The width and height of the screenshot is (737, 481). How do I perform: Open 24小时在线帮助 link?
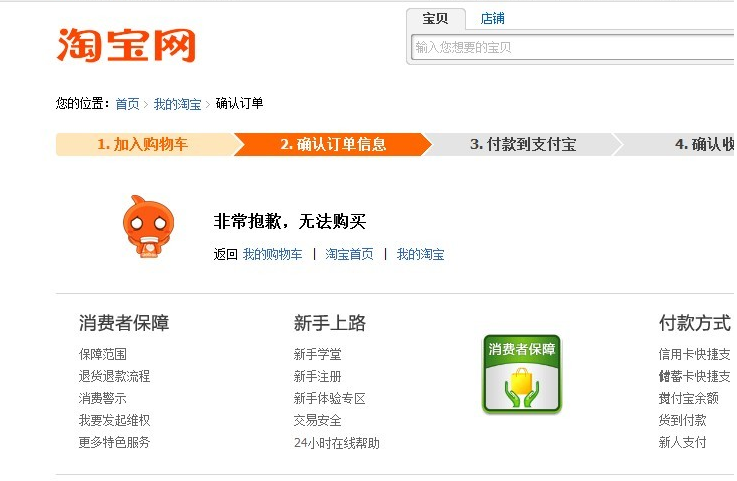pyautogui.click(x=336, y=442)
